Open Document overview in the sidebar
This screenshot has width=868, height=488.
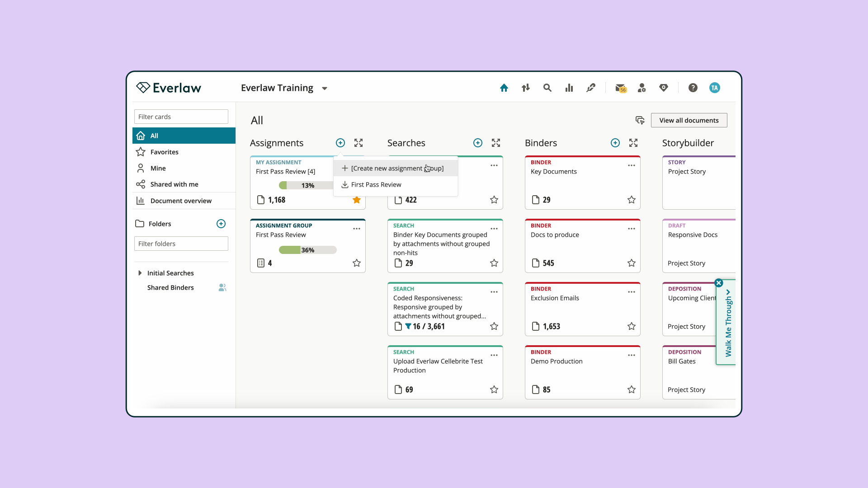click(180, 201)
